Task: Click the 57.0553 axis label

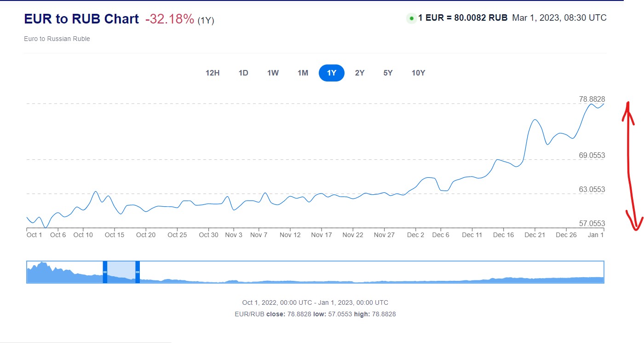Action: (x=592, y=223)
